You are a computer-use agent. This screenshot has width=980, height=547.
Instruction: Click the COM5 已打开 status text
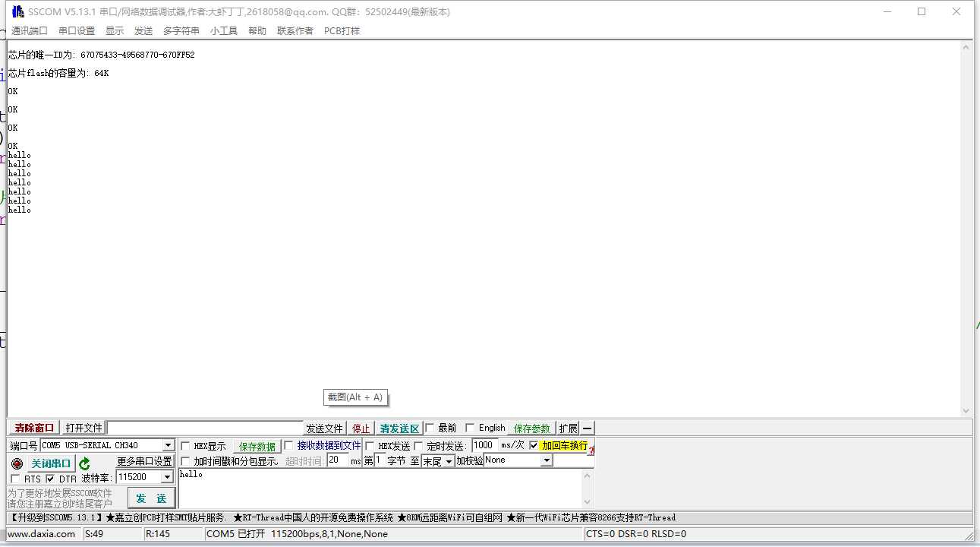tap(235, 534)
